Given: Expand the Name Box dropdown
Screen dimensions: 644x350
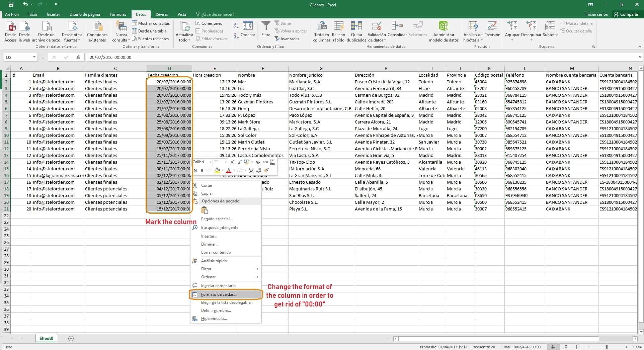Looking at the screenshot, I should click(34, 57).
